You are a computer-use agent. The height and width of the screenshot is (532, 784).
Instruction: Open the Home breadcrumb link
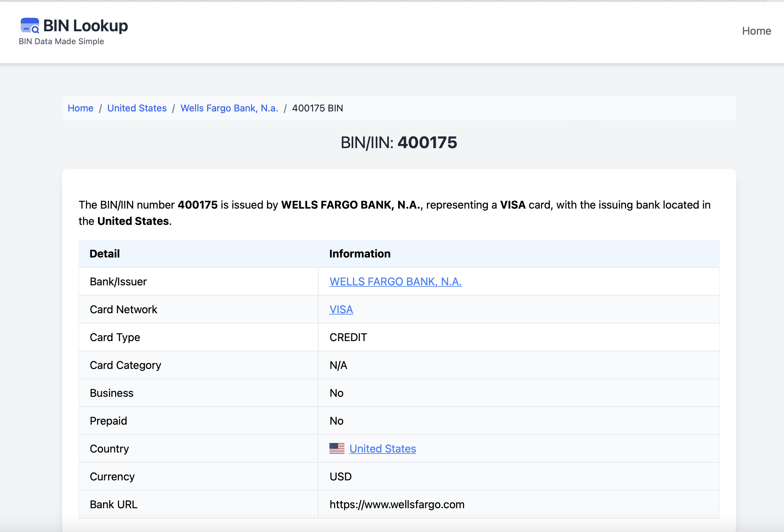click(81, 108)
